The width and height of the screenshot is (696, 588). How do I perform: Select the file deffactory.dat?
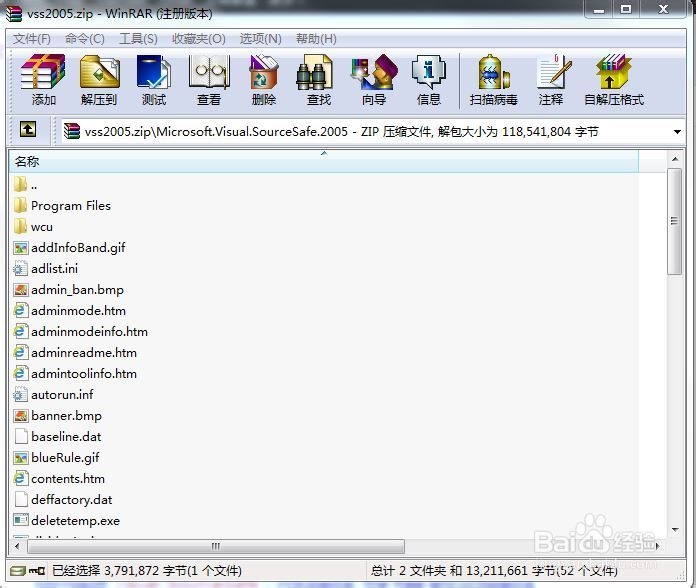point(72,500)
